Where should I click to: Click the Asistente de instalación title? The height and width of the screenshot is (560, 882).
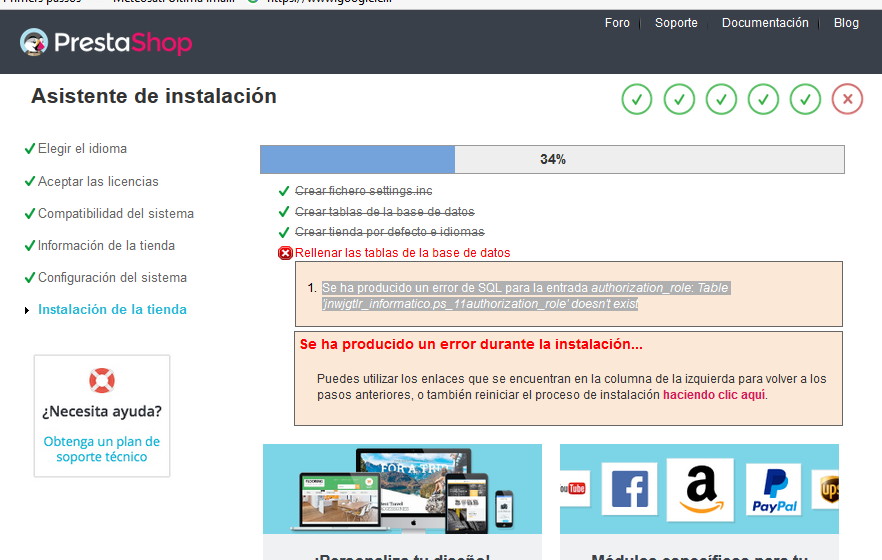click(x=154, y=96)
